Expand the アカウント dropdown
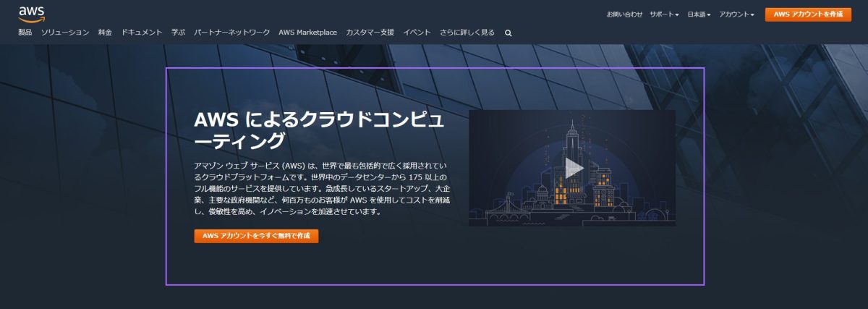The height and width of the screenshot is (309, 868). click(737, 14)
